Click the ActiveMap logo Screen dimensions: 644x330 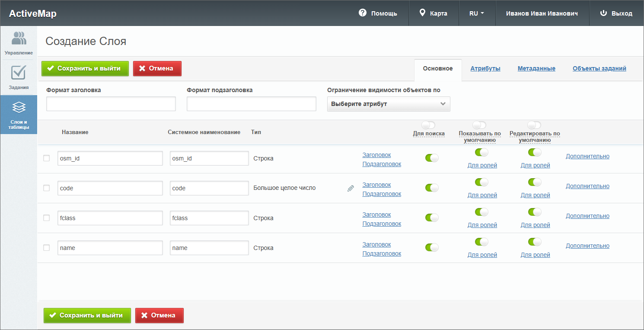point(33,13)
